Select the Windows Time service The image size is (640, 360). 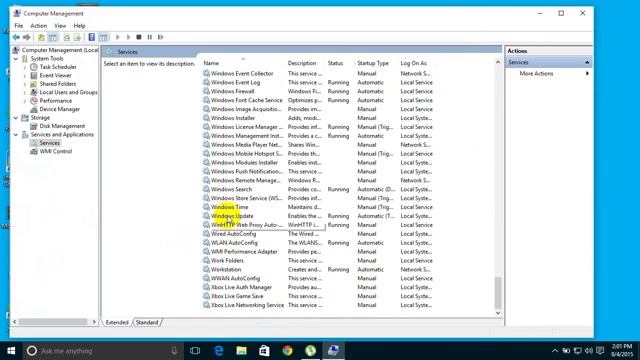click(229, 207)
